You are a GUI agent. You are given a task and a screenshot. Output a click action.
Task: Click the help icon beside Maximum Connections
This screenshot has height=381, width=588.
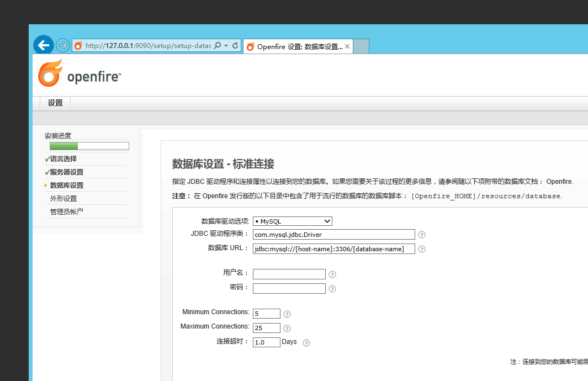(x=287, y=329)
